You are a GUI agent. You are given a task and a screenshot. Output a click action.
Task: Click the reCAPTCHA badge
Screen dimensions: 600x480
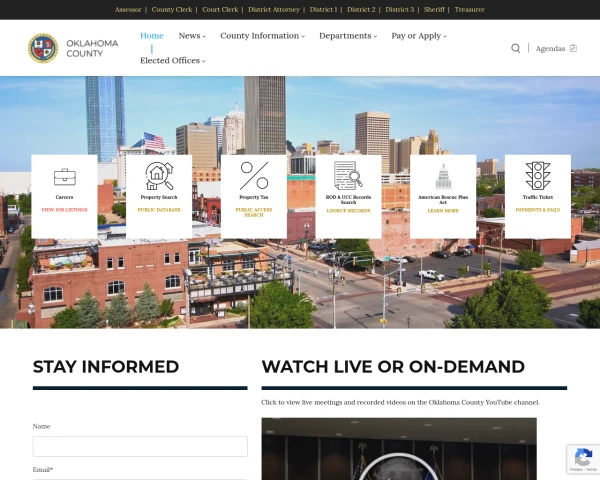click(x=583, y=459)
